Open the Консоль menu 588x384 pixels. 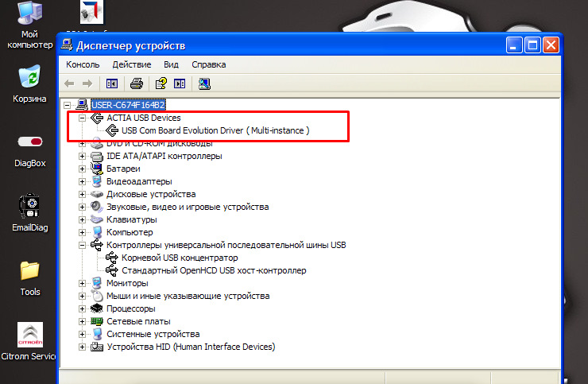[83, 64]
